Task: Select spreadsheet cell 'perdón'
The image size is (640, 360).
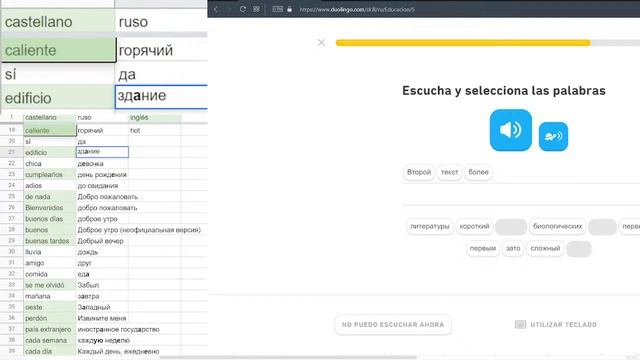Action: 50,318
